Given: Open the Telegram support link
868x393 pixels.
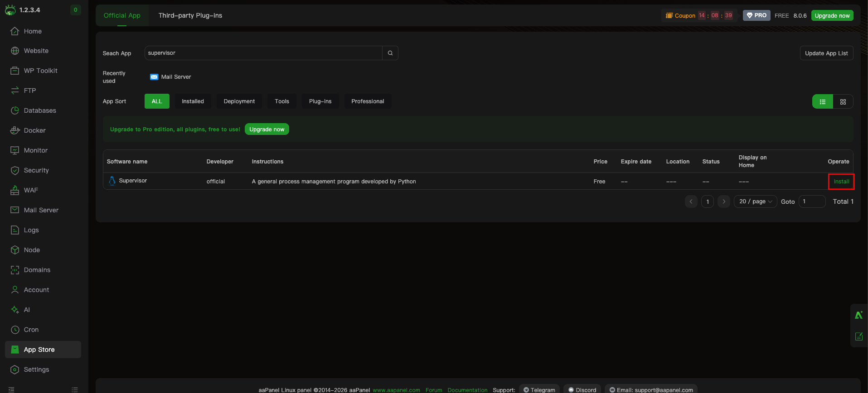Looking at the screenshot, I should [539, 389].
